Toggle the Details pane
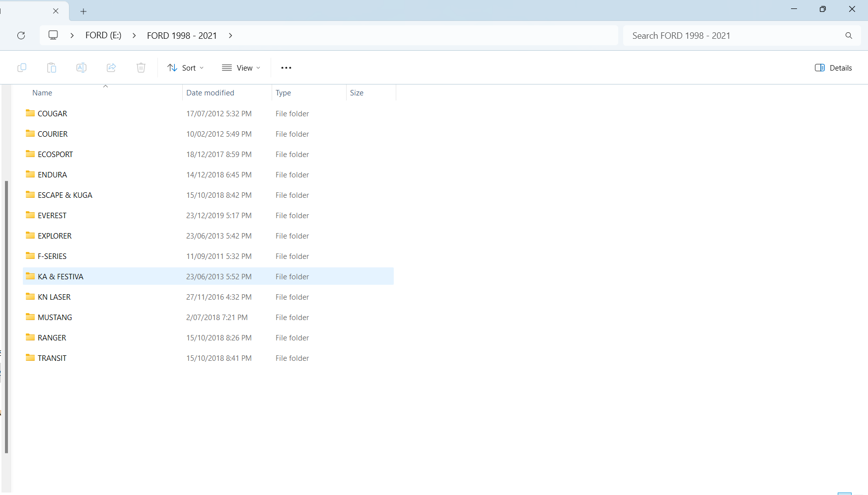 point(833,68)
